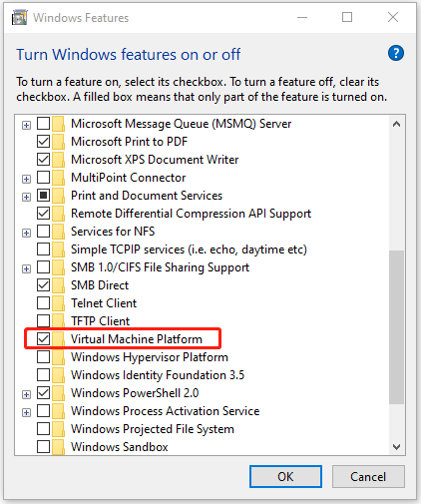421x504 pixels.
Task: Uncheck Remote Differential Compression API Support
Action: (43, 214)
